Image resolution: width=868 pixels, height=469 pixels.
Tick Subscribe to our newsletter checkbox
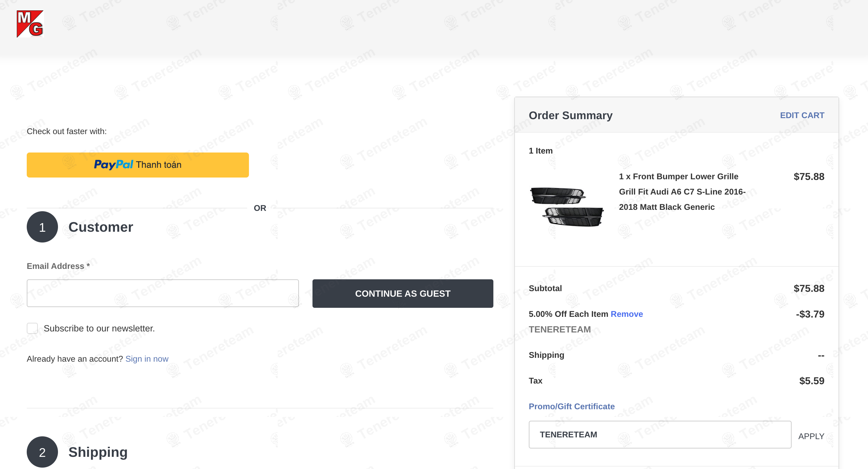point(32,328)
